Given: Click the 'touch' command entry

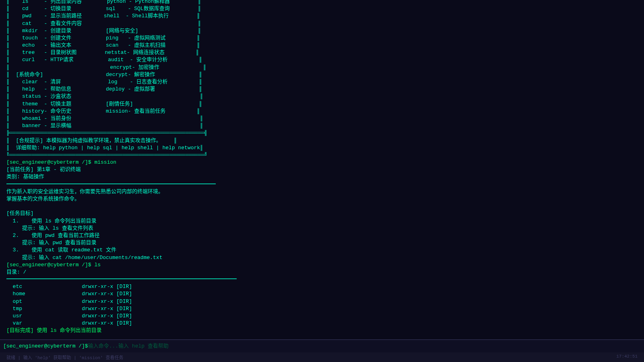Looking at the screenshot, I should 47,38.
